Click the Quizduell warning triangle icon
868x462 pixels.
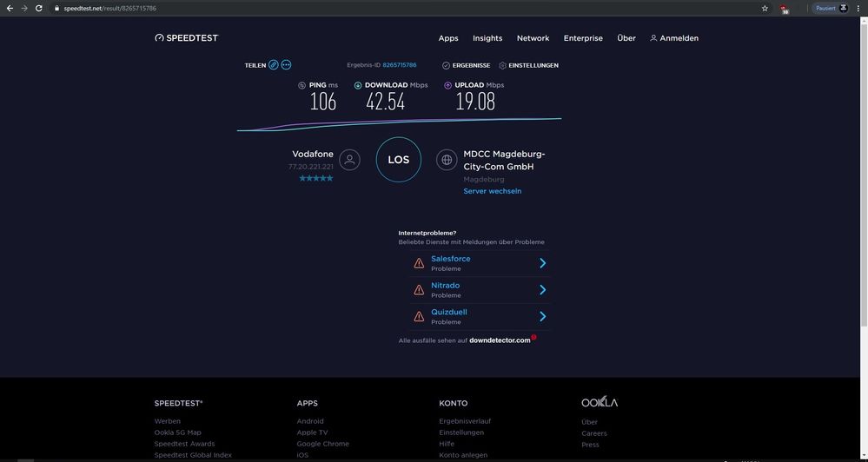tap(419, 316)
